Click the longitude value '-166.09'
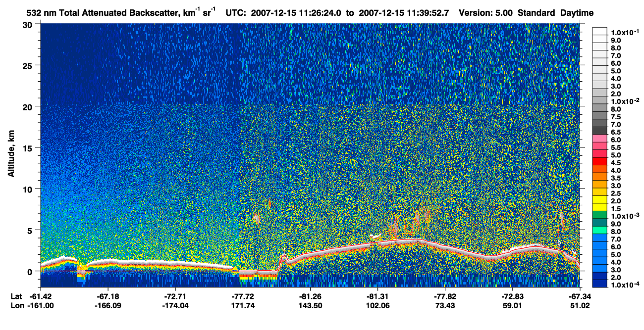This screenshot has width=644, height=330. click(x=107, y=306)
